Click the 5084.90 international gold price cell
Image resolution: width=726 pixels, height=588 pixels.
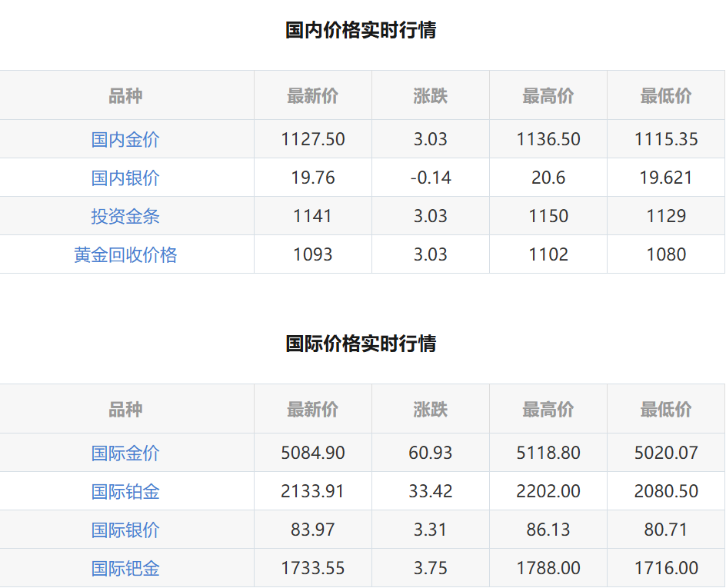(x=312, y=453)
